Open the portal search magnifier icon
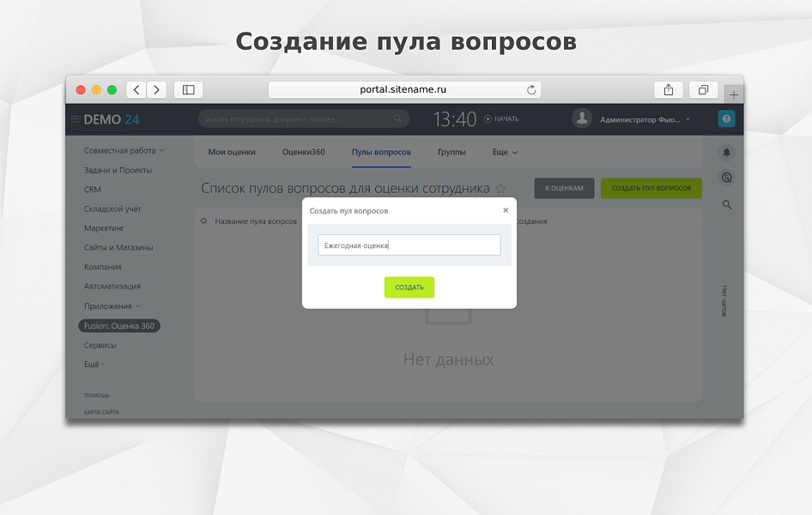The width and height of the screenshot is (812, 515). tap(726, 204)
